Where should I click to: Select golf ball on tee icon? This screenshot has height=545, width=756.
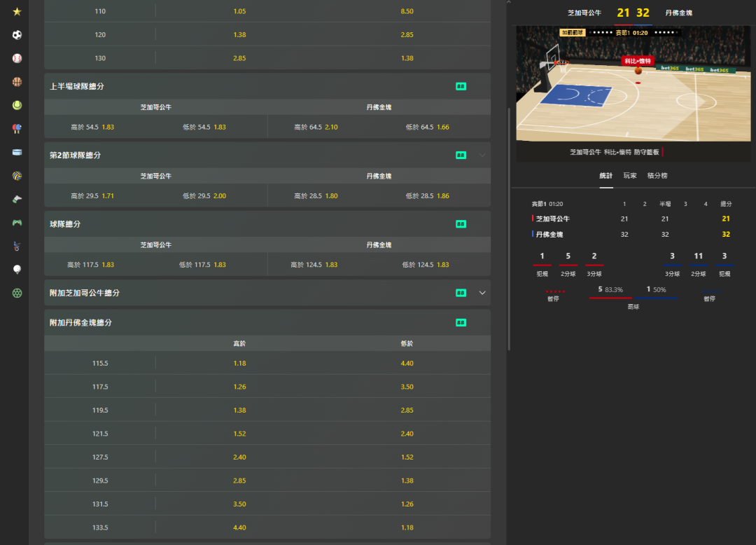pos(17,270)
